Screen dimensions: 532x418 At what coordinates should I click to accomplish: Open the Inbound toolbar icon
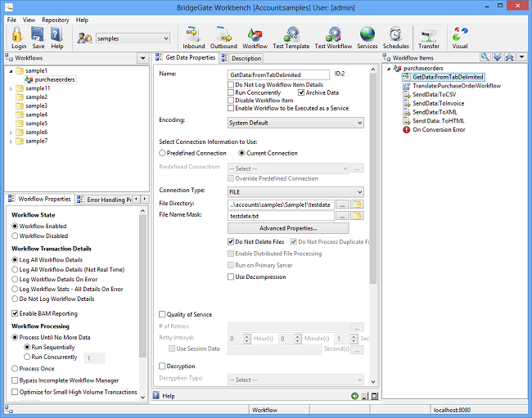tap(193, 34)
